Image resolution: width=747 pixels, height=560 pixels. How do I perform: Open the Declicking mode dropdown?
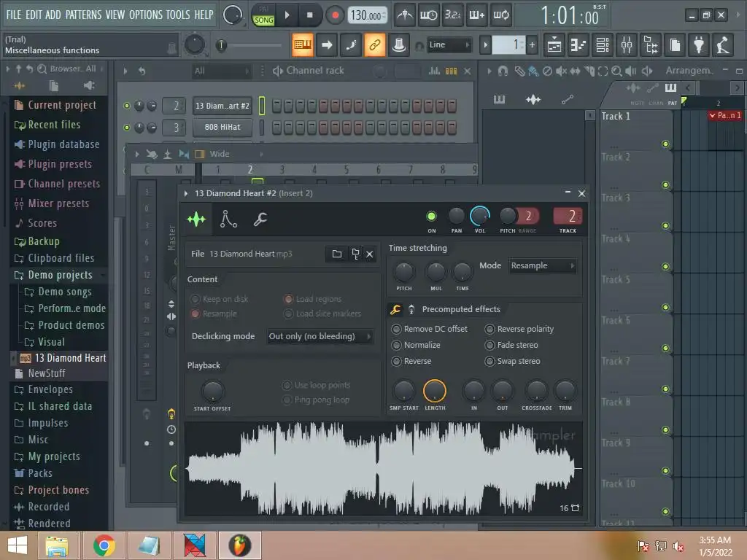[320, 336]
